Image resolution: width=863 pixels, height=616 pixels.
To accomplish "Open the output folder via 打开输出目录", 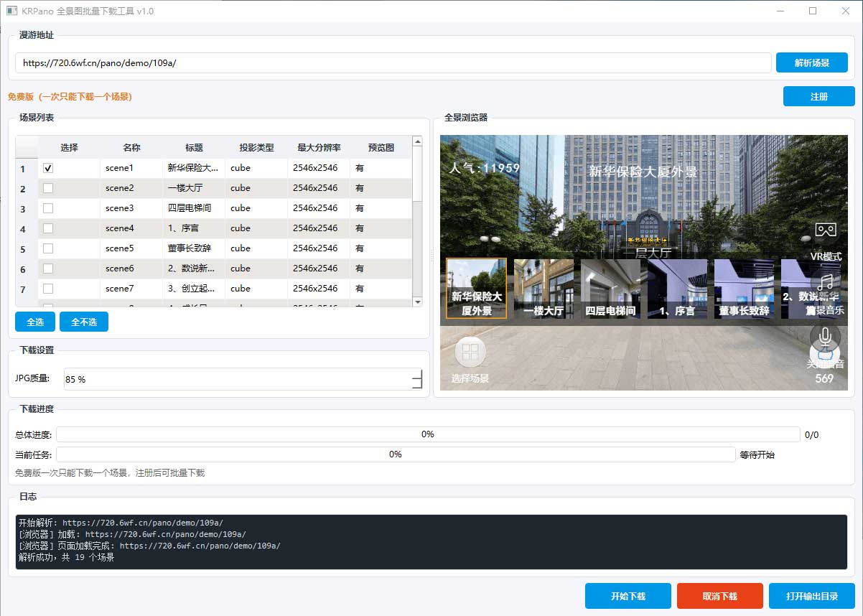I will [x=812, y=596].
